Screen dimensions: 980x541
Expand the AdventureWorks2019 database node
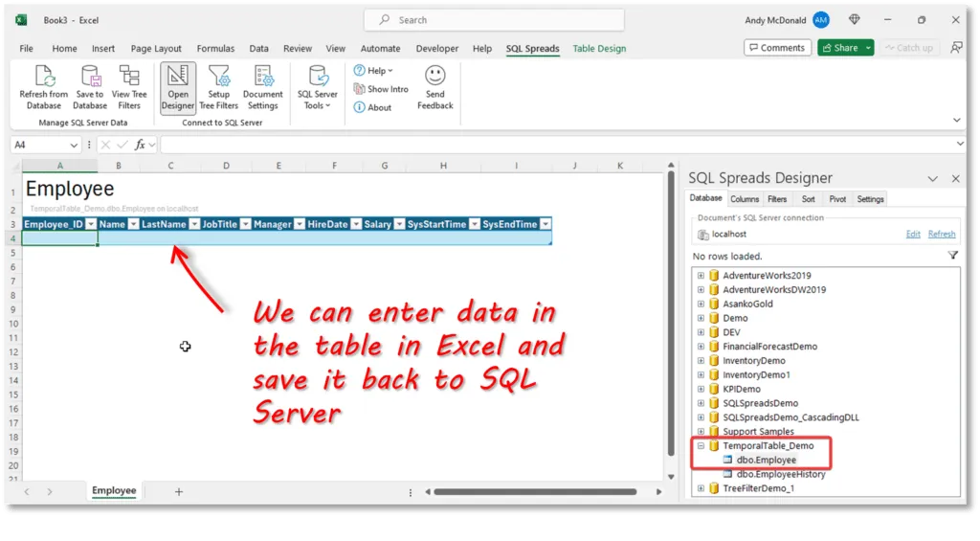[x=701, y=276]
